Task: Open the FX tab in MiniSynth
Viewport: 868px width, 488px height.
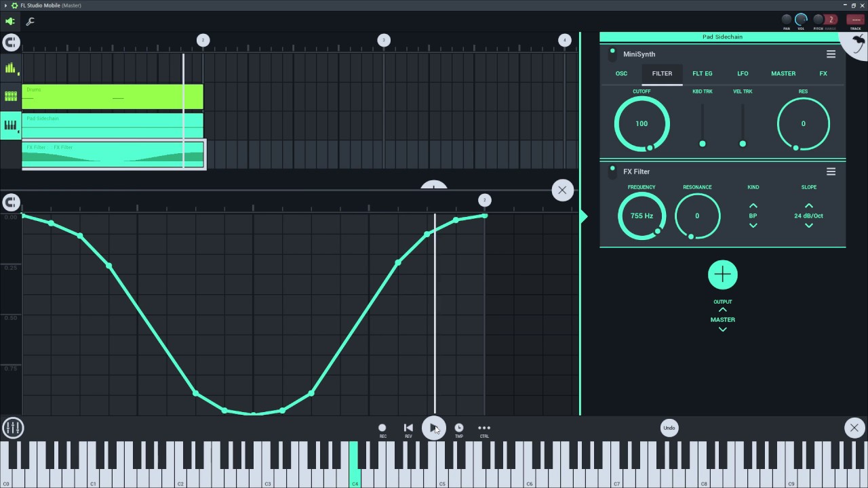Action: (823, 73)
